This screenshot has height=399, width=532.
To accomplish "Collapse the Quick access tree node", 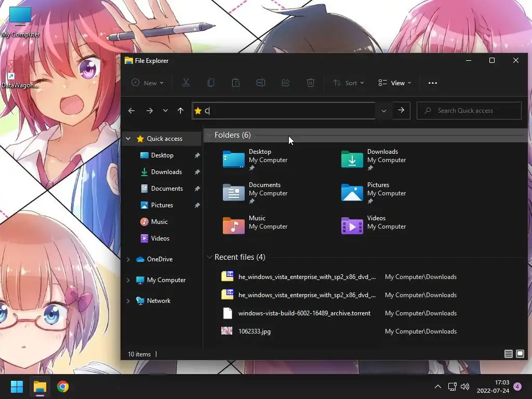I will coord(128,138).
